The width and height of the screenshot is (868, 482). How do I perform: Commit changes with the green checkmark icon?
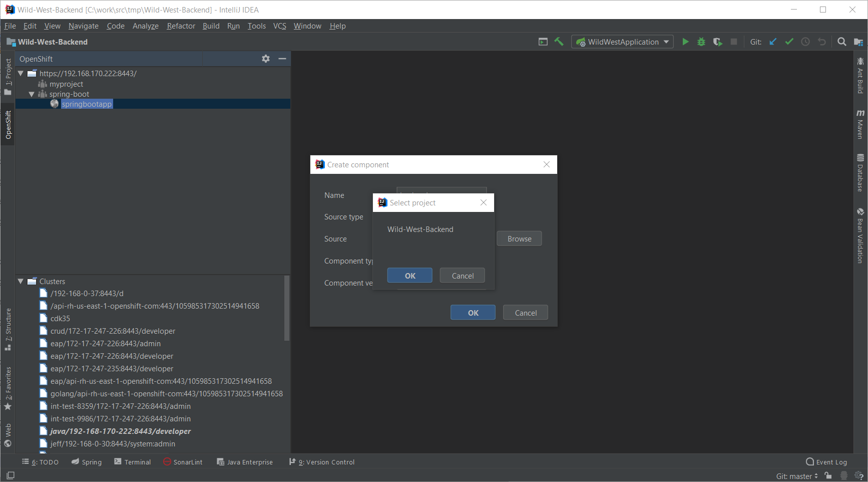789,42
